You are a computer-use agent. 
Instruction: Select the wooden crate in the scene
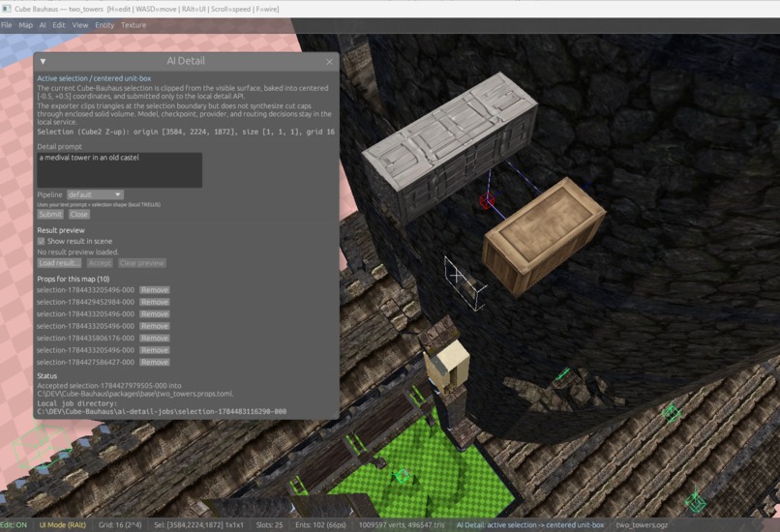[545, 237]
